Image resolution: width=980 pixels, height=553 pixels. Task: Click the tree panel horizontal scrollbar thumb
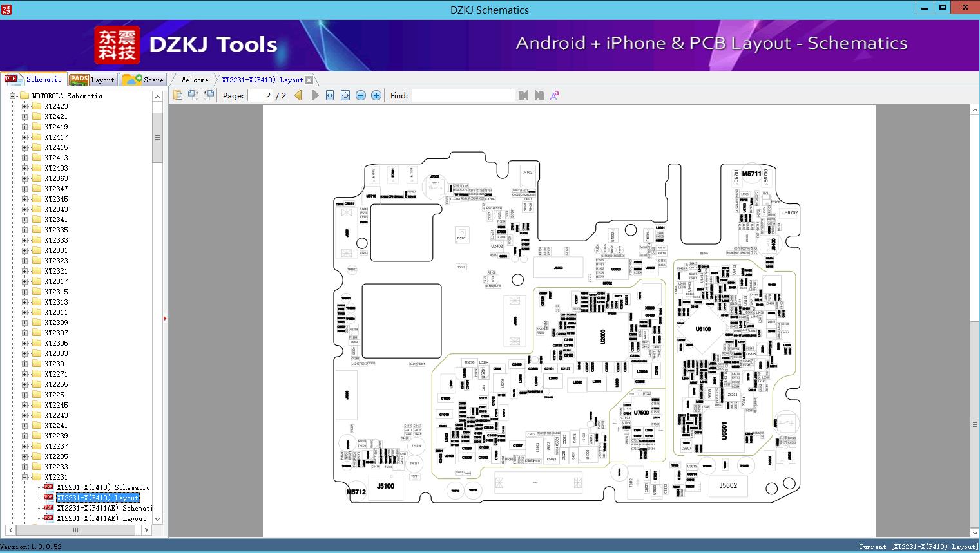click(x=75, y=530)
